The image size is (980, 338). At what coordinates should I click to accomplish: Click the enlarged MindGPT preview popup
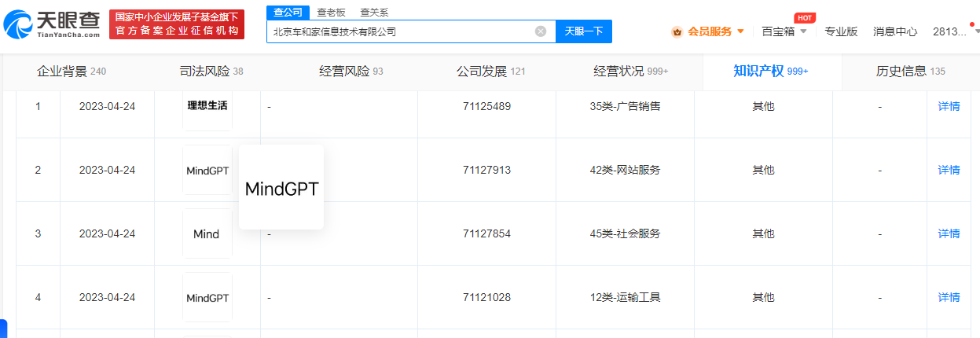281,187
